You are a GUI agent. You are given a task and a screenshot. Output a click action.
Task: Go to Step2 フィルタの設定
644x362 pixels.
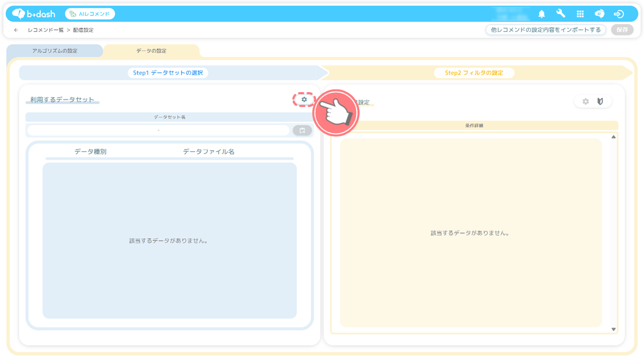coord(474,73)
